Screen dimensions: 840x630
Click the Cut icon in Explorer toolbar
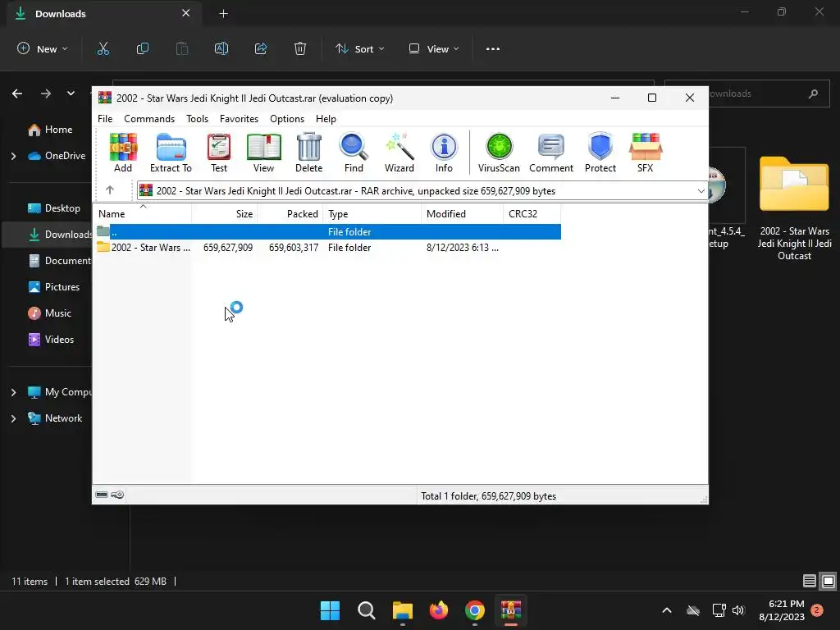[103, 48]
